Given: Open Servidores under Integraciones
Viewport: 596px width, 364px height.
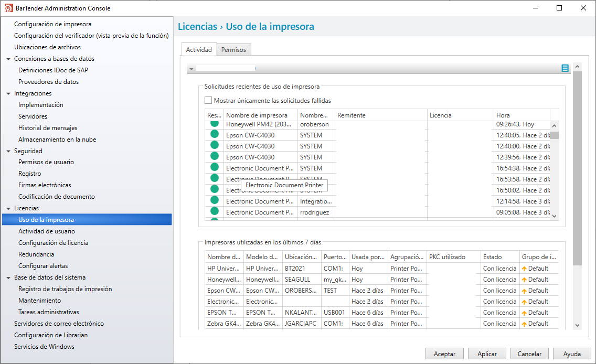Looking at the screenshot, I should tap(33, 116).
